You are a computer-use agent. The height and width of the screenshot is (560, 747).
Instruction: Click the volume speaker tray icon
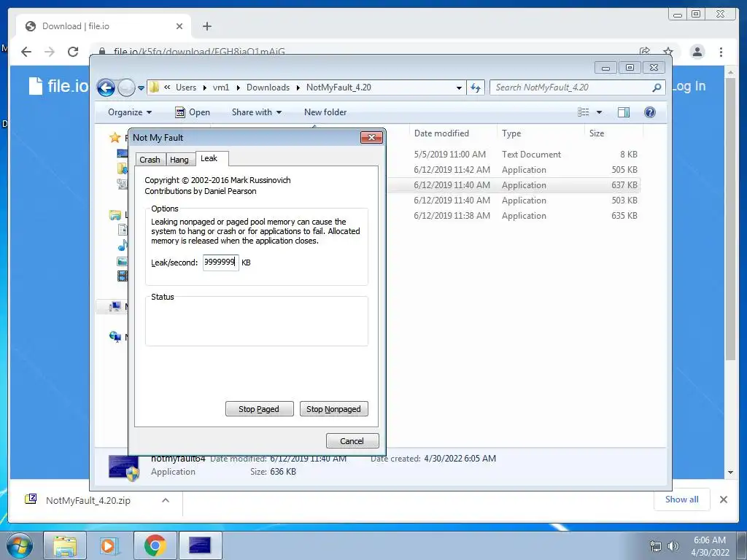(673, 546)
